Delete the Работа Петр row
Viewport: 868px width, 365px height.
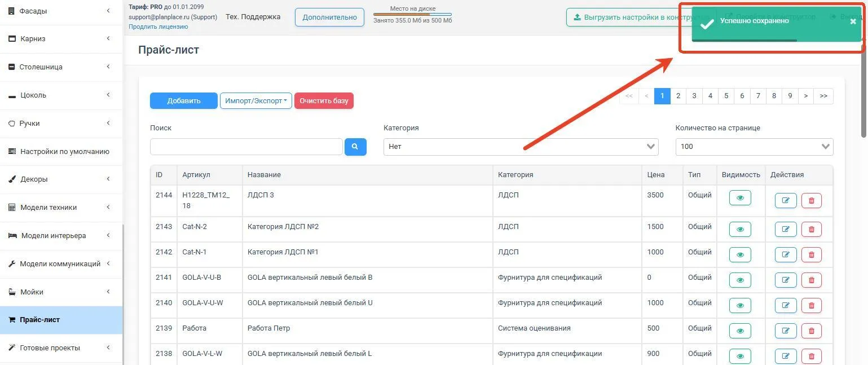[x=812, y=331]
